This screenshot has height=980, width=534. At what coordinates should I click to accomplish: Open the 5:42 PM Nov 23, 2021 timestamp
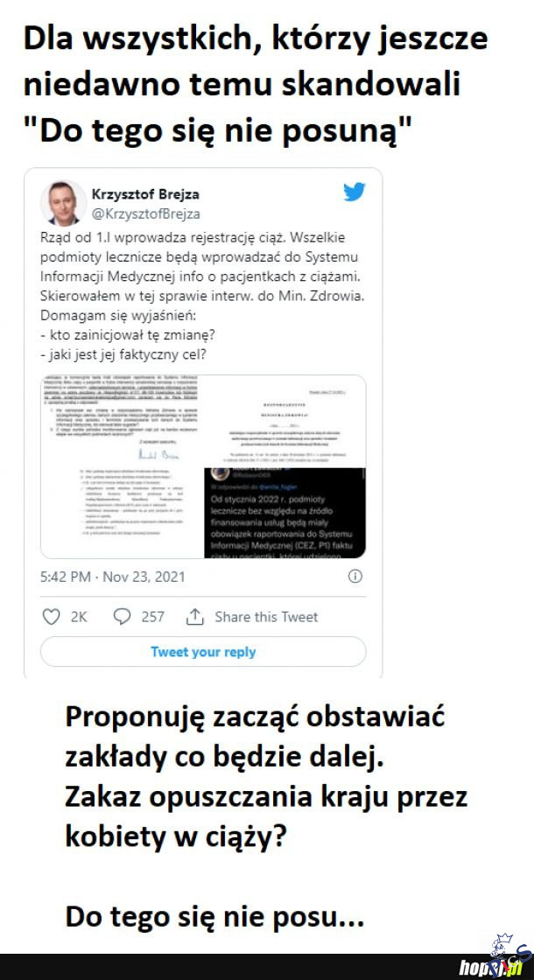coord(113,577)
